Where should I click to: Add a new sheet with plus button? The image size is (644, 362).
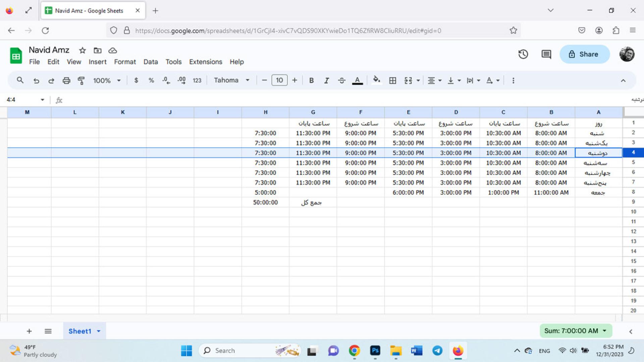pos(29,331)
